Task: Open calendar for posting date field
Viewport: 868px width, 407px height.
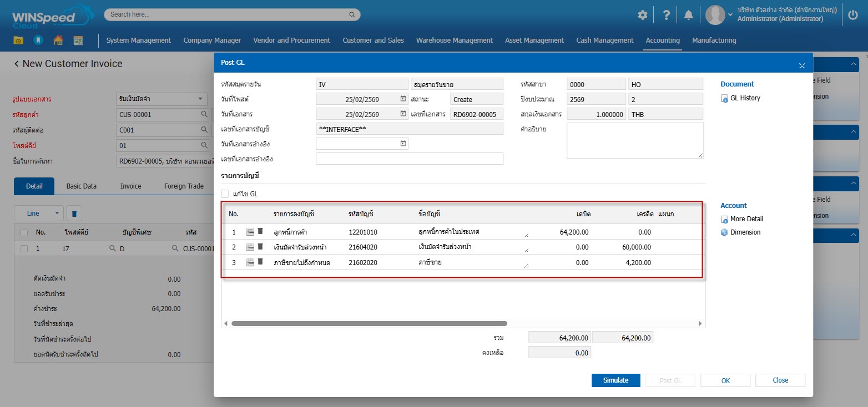Action: 403,99
